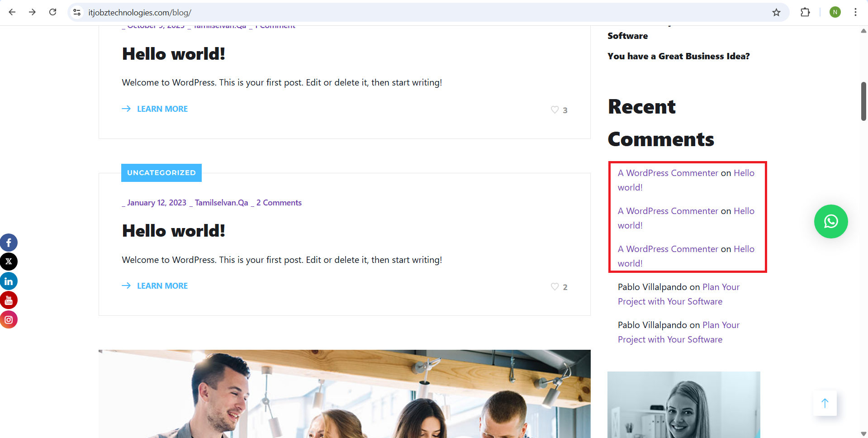Launch the green WhatsApp chat button
868x438 pixels.
click(x=830, y=222)
